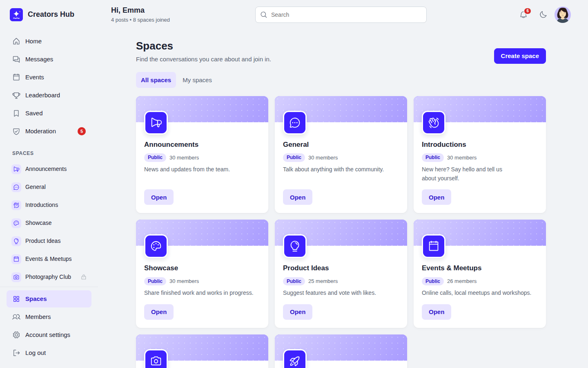Open the Showcase space

(159, 312)
